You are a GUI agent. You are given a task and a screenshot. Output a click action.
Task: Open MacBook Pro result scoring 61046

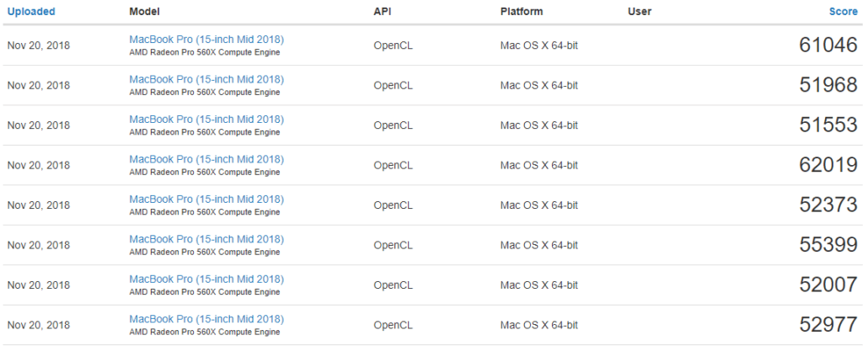(206, 40)
